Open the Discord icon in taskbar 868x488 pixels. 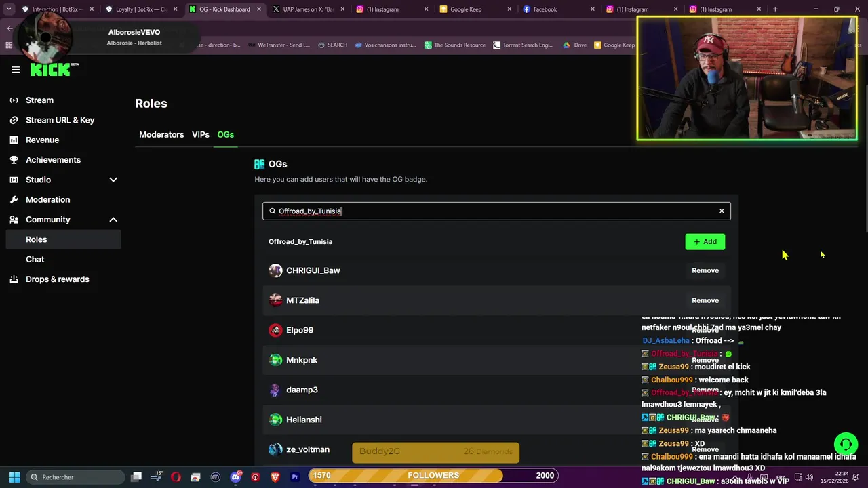(x=235, y=476)
